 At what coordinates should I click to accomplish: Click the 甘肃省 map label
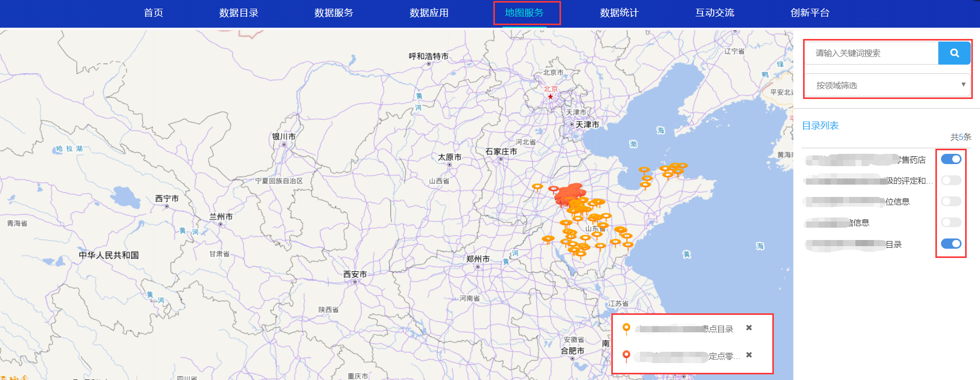[x=219, y=254]
